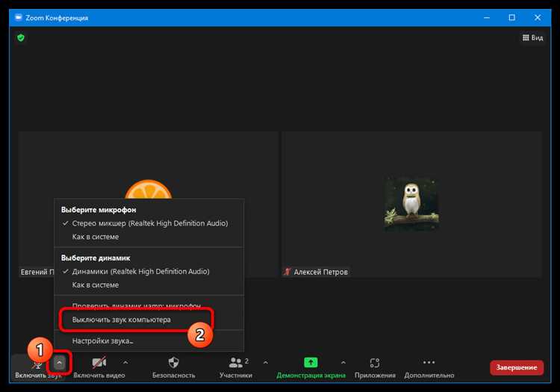Viewport: 560px width, 392px height.
Task: Click Алексей Петров owl avatar thumbnail
Action: point(411,204)
